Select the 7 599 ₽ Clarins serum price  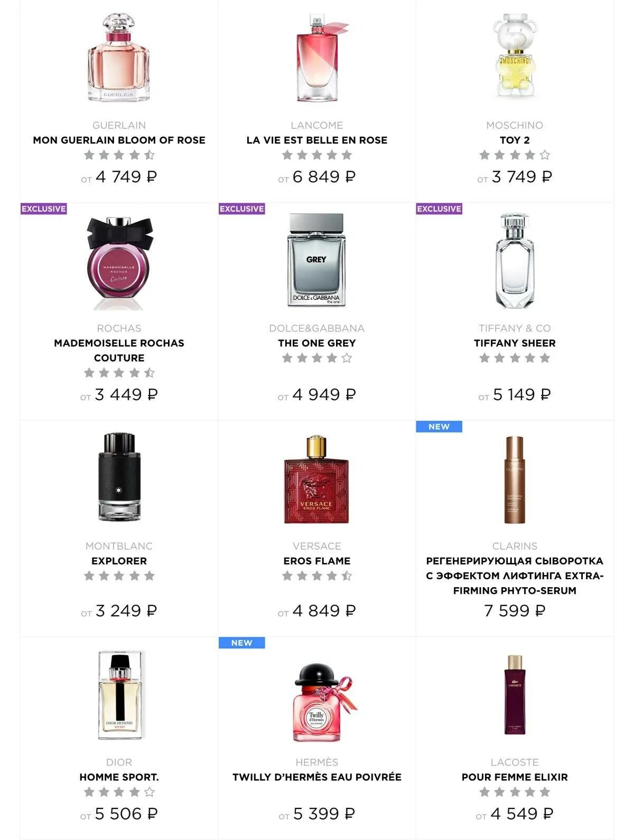515,611
